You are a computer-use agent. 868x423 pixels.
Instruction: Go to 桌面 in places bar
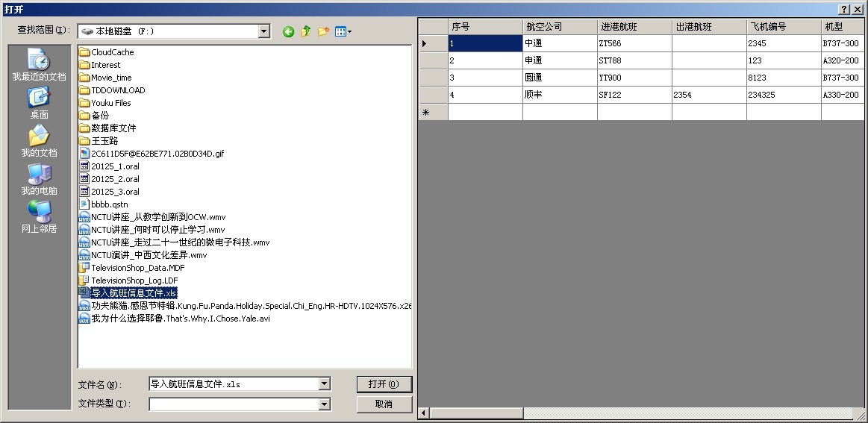tap(40, 103)
